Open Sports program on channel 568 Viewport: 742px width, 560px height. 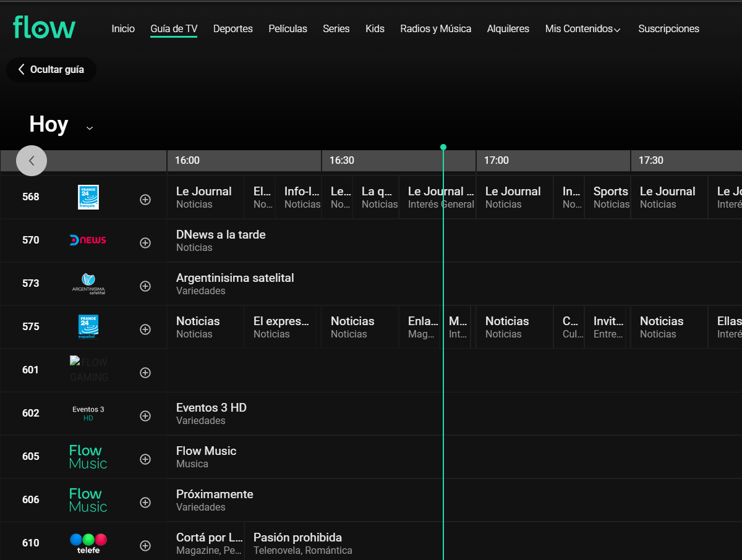(x=607, y=197)
